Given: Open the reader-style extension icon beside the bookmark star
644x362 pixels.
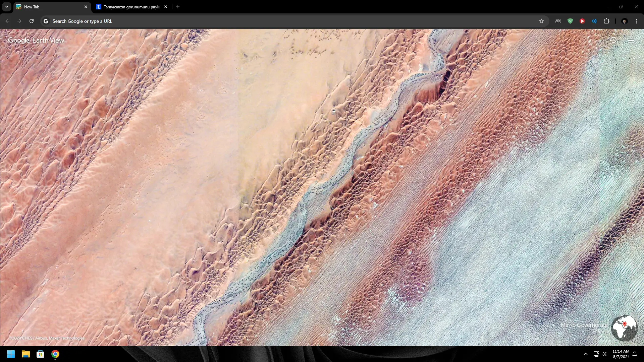Looking at the screenshot, I should tap(558, 21).
